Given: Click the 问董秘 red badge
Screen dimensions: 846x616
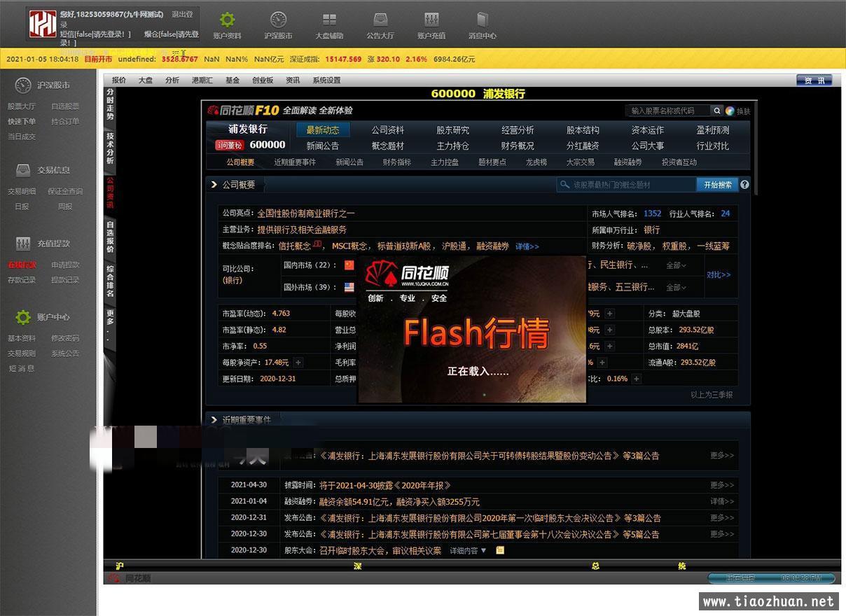Looking at the screenshot, I should pos(229,145).
